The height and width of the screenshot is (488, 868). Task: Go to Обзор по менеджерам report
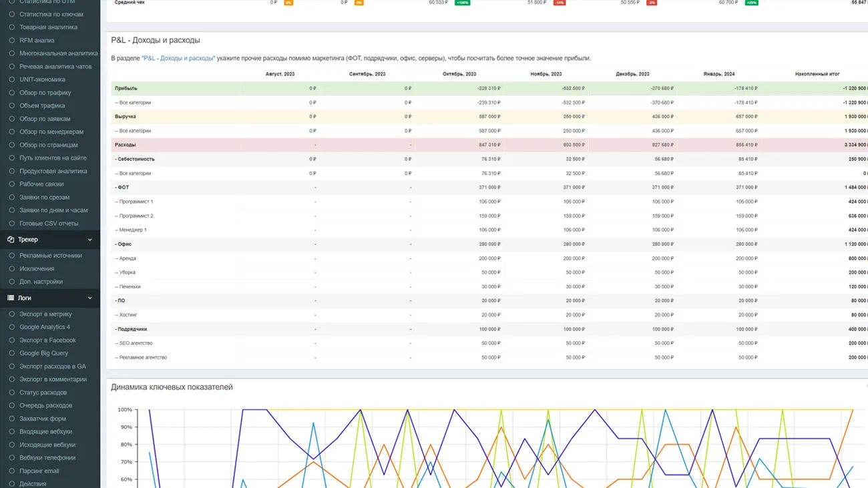point(51,132)
